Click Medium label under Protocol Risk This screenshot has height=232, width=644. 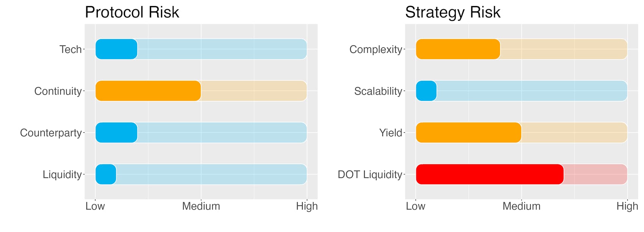(x=201, y=206)
